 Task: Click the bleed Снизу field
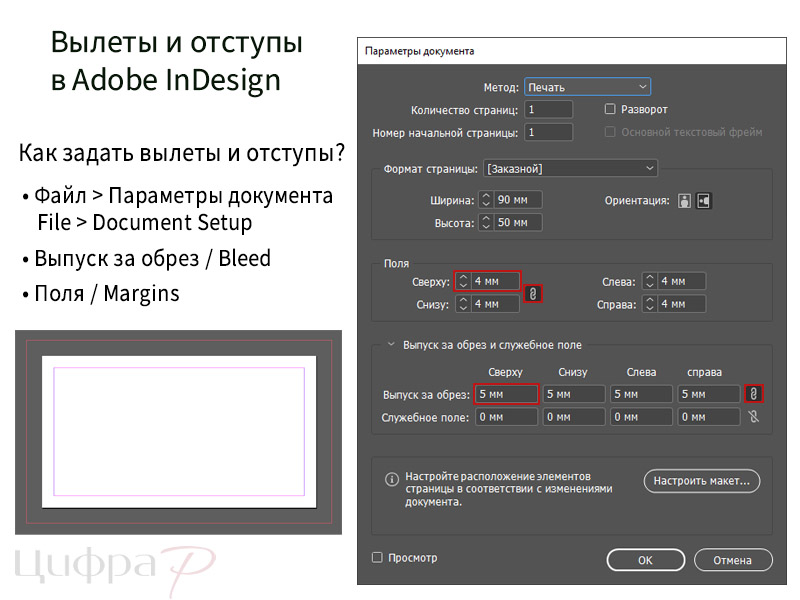(x=574, y=394)
